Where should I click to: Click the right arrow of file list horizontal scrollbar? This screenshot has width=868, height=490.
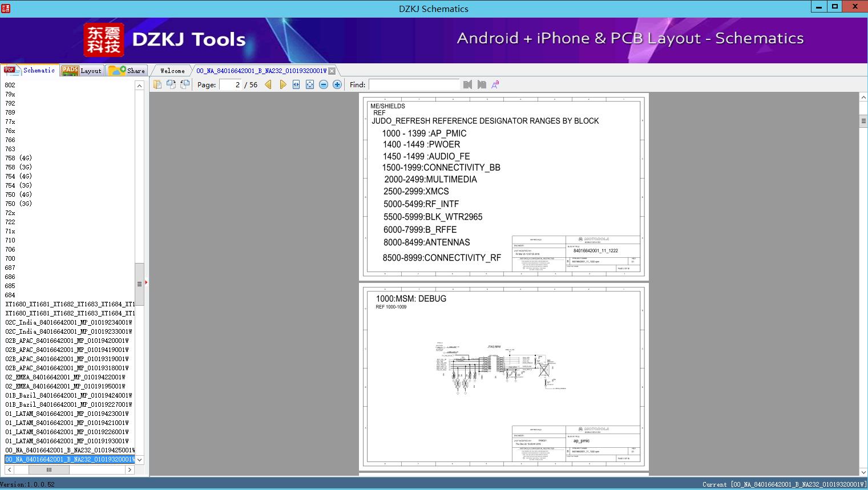[130, 470]
